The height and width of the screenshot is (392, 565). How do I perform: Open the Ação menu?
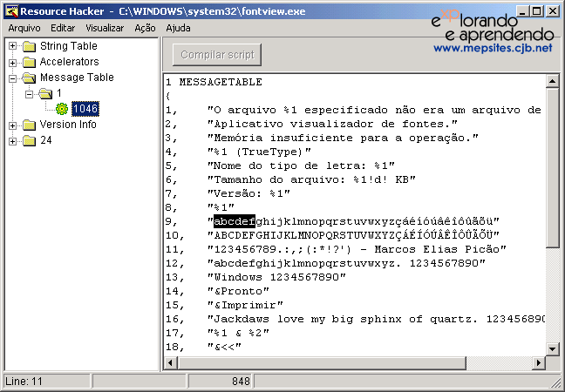point(146,28)
